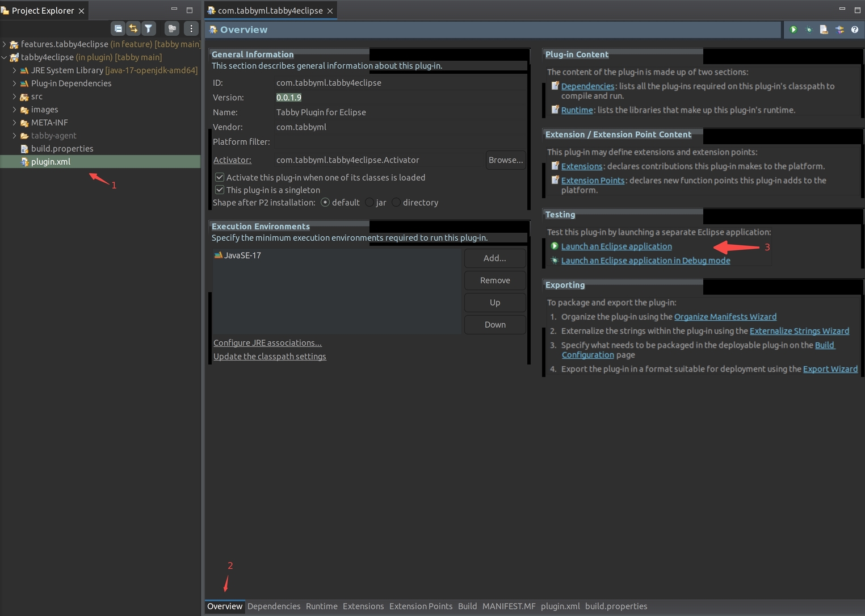Click the Overview header plug-in icon
The image size is (865, 616).
pos(213,30)
